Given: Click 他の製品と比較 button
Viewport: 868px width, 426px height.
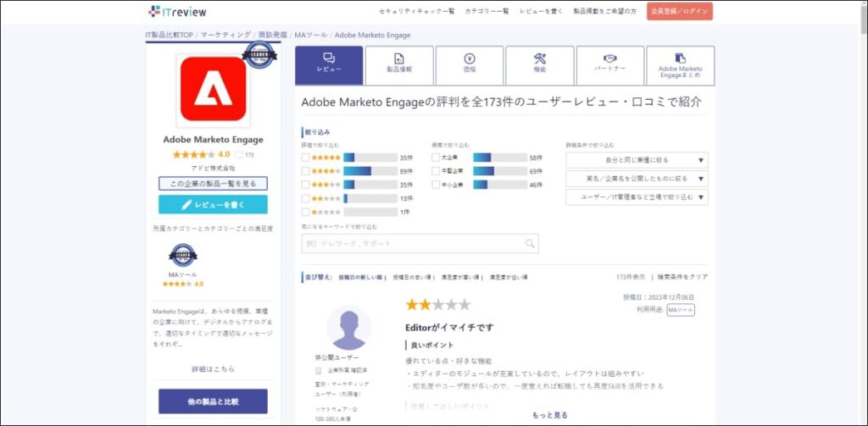Looking at the screenshot, I should pyautogui.click(x=213, y=401).
